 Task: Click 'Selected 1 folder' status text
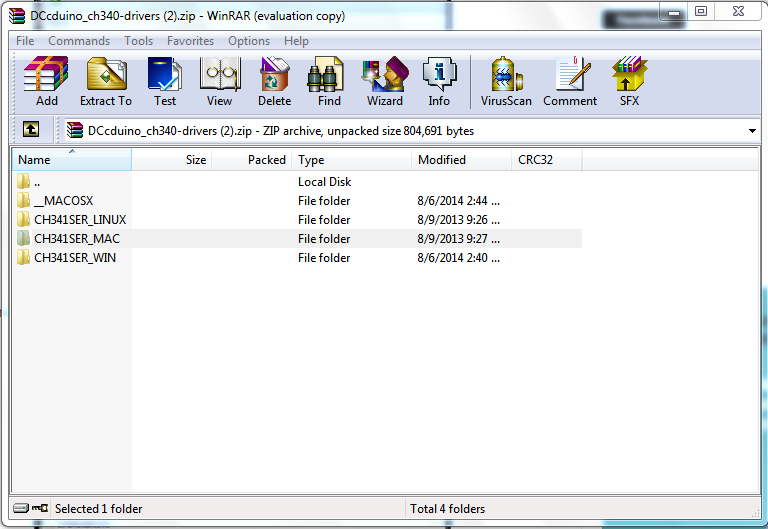(98, 508)
